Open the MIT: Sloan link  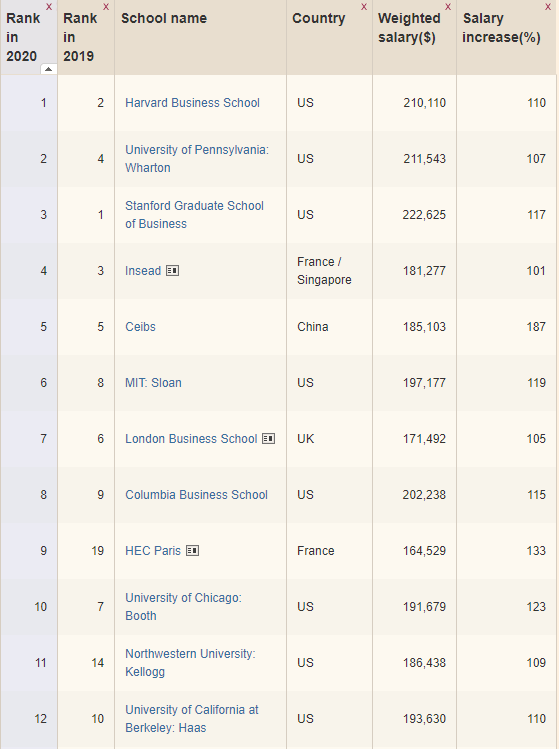tap(153, 383)
